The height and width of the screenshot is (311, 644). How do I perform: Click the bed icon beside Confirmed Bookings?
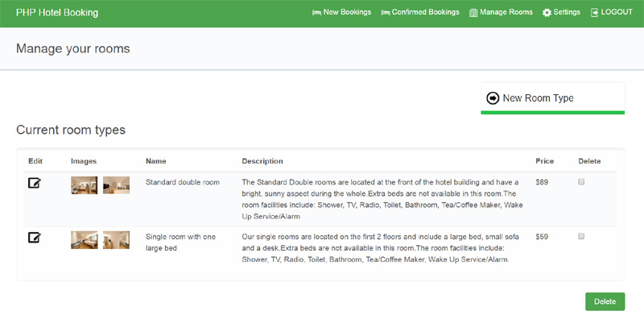386,13
